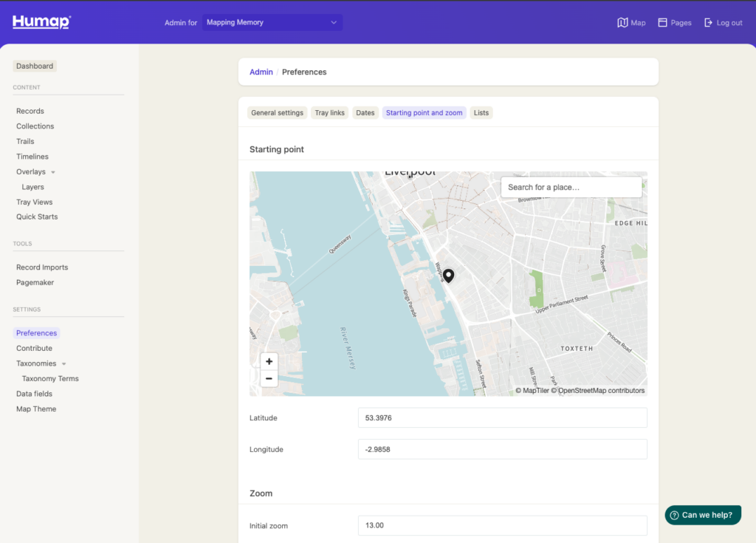The image size is (756, 543).
Task: Open Records in the sidebar
Action: click(30, 111)
